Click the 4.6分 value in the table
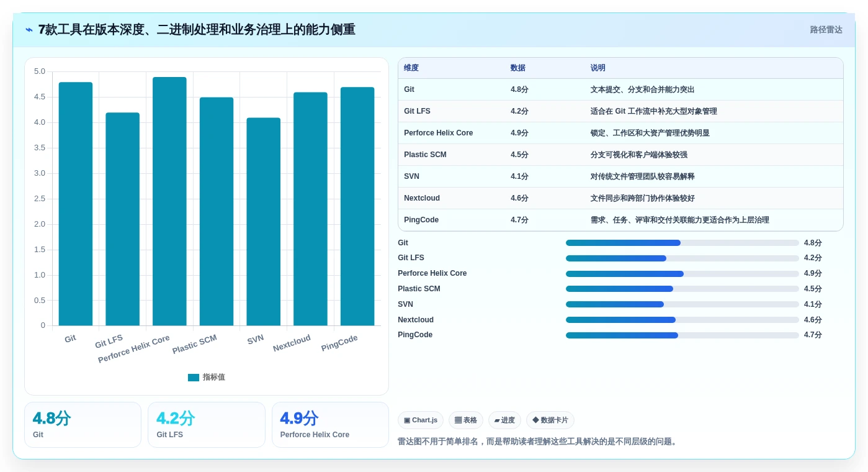The image size is (868, 472). pos(519,198)
